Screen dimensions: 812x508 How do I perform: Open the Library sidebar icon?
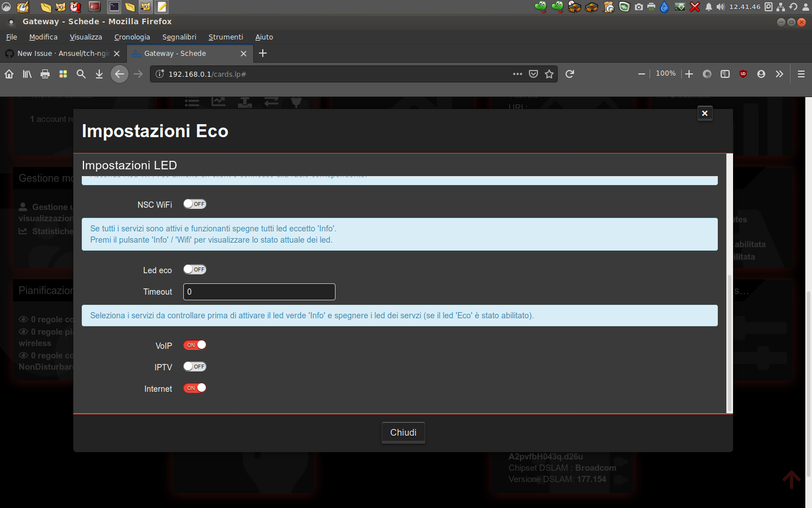click(27, 74)
